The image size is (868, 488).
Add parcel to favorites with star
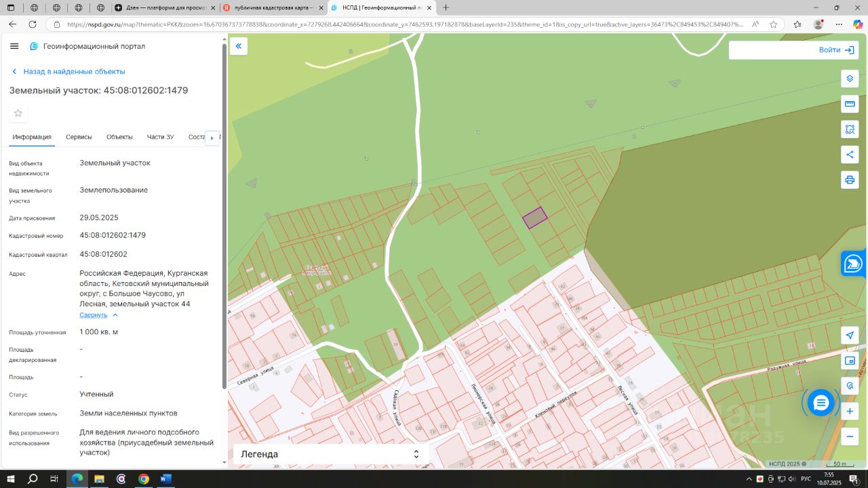click(x=18, y=113)
